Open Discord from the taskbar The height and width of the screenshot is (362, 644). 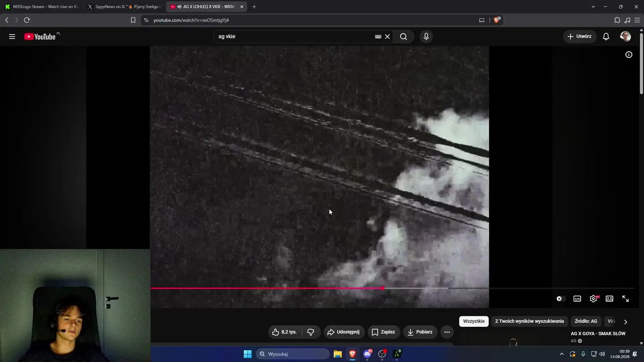click(367, 354)
